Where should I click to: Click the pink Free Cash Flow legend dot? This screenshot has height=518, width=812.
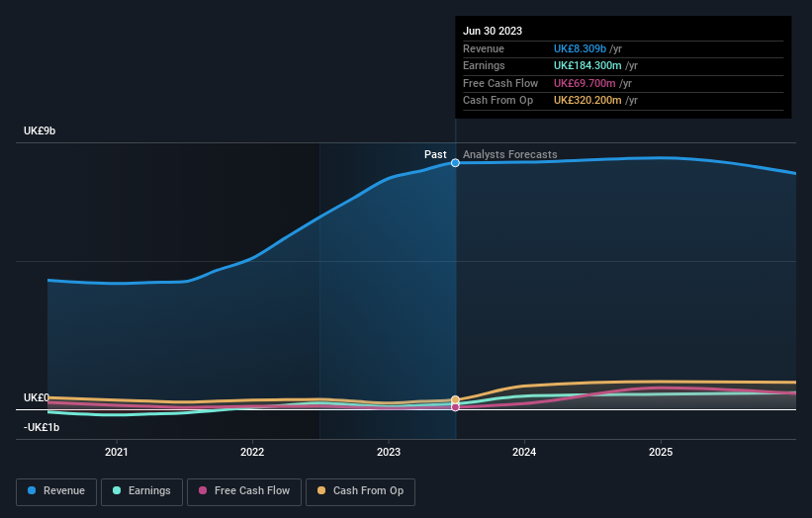(203, 490)
